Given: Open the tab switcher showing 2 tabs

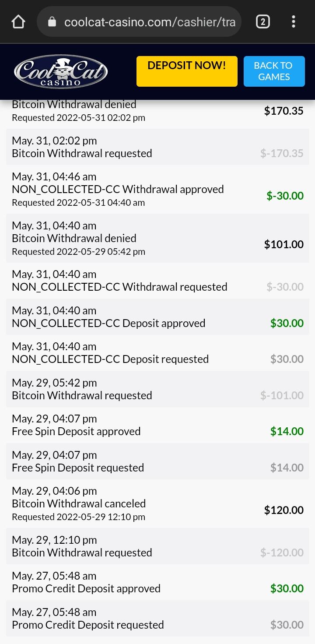Looking at the screenshot, I should click(262, 22).
